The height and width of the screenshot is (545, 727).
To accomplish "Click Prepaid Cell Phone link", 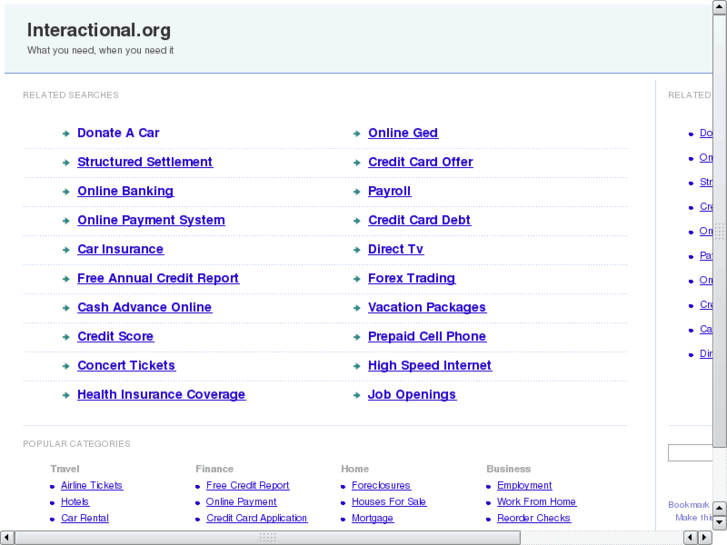I will [x=427, y=336].
